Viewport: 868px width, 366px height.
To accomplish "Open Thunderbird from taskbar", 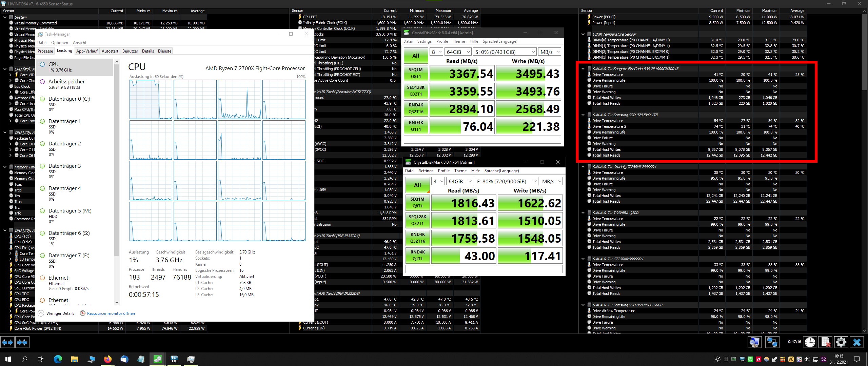I will pos(124,359).
